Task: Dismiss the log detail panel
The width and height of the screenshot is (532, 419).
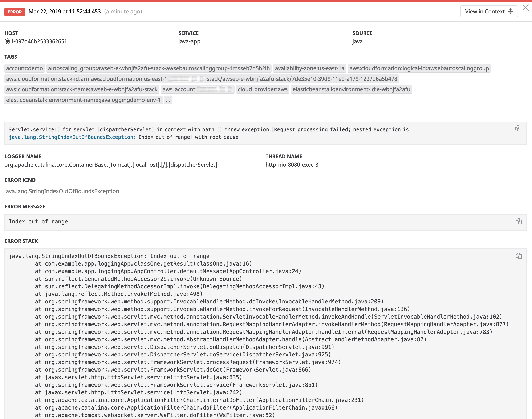Action: [526, 8]
